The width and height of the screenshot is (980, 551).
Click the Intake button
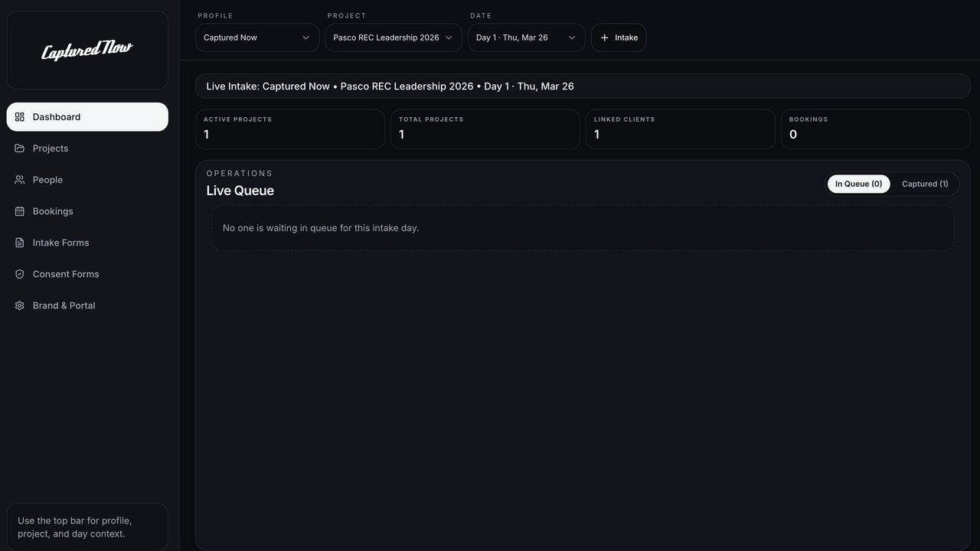(619, 37)
